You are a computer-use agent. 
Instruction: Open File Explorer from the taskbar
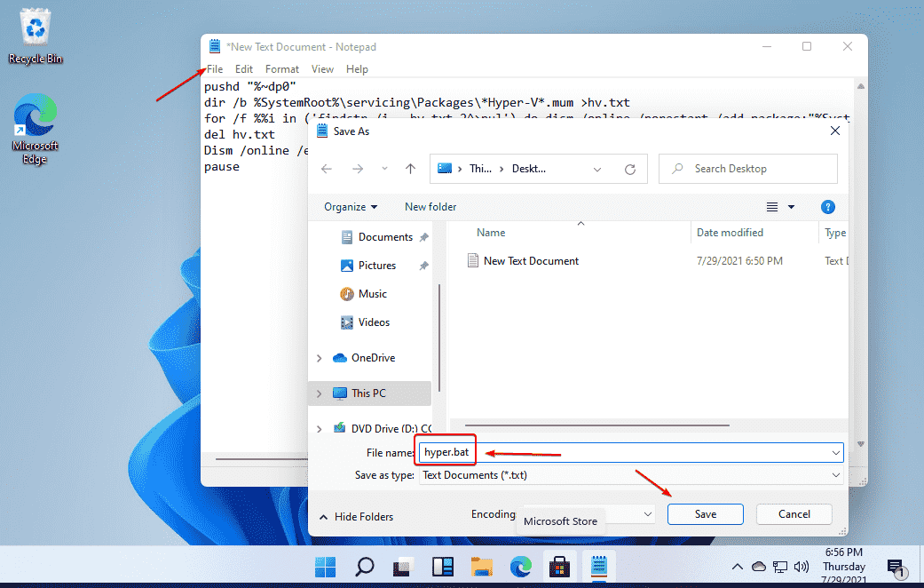click(481, 567)
